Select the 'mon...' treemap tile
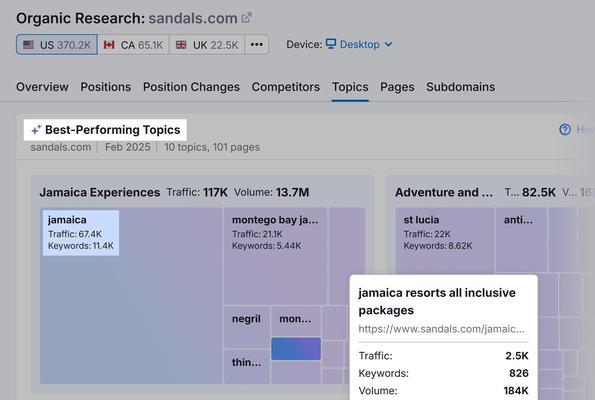Viewport: 595px width, 400px height. [296, 321]
